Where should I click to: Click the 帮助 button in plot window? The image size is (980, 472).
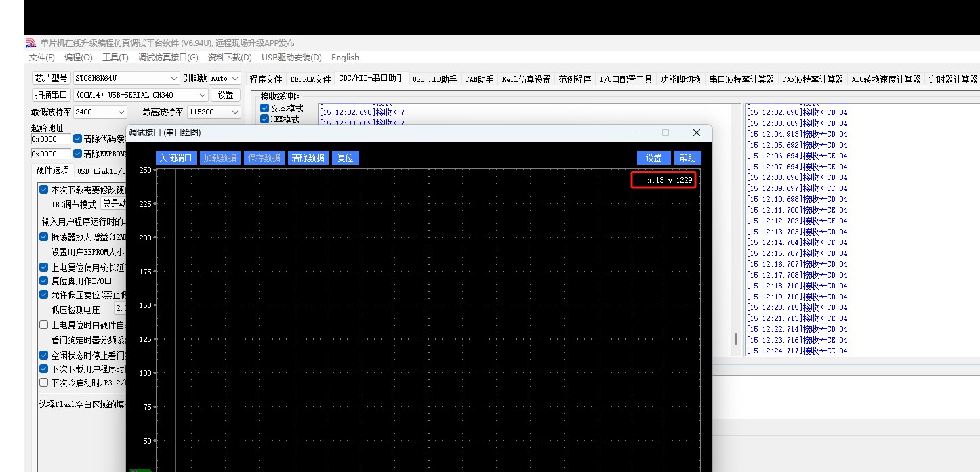click(687, 158)
